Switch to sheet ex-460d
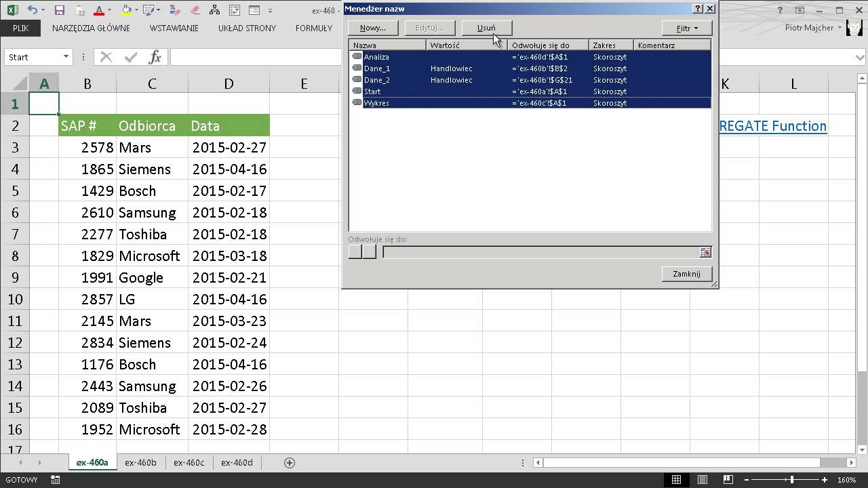 (x=237, y=462)
